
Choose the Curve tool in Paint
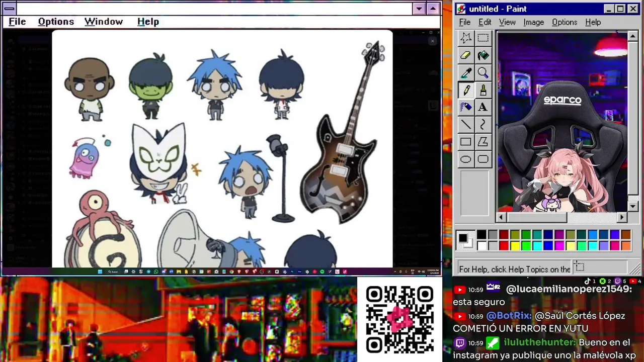click(483, 125)
